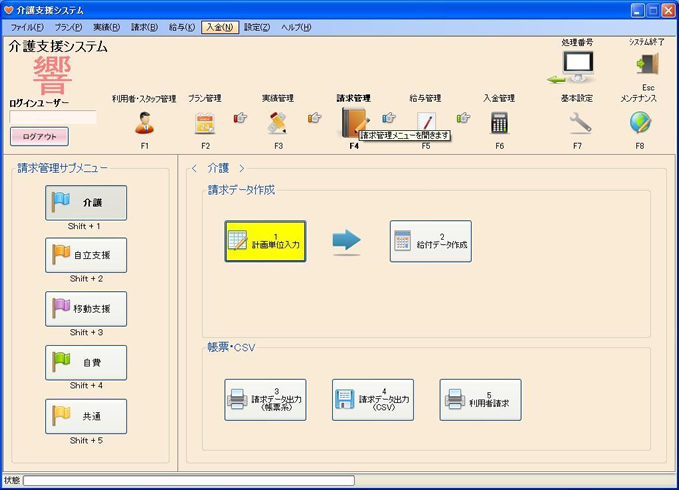This screenshot has height=490, width=679.
Task: Click the ログインユーザー input field
Action: [53, 117]
